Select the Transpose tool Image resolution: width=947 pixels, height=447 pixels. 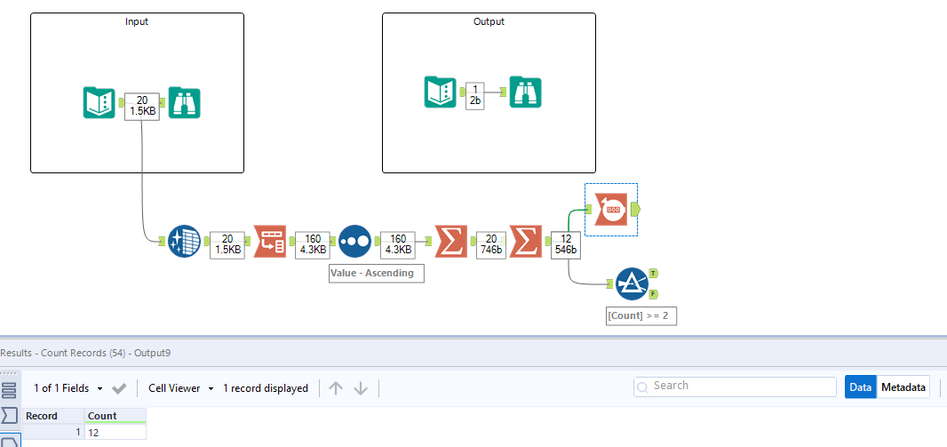pyautogui.click(x=269, y=241)
